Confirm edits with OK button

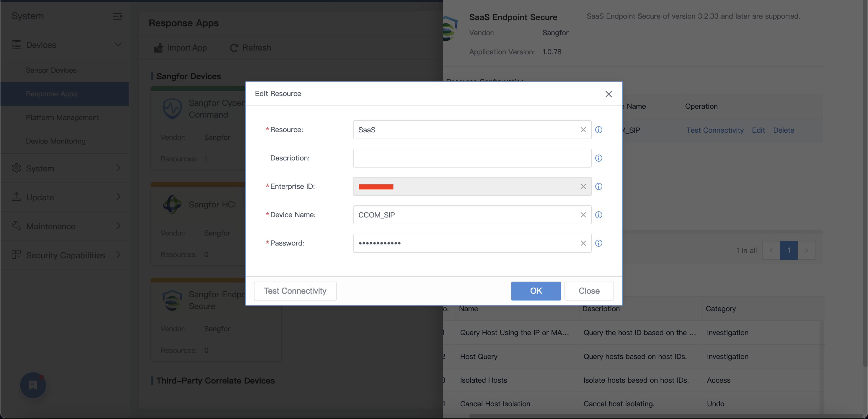[536, 291]
